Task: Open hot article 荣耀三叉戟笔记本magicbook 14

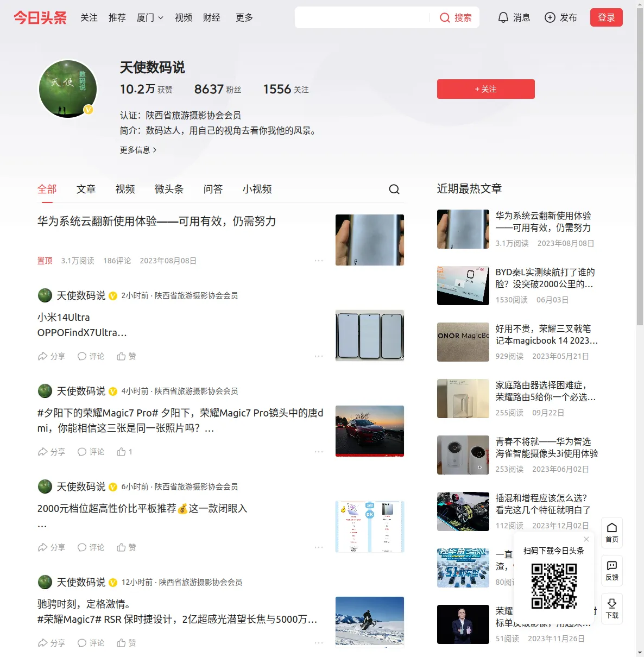Action: [x=547, y=334]
